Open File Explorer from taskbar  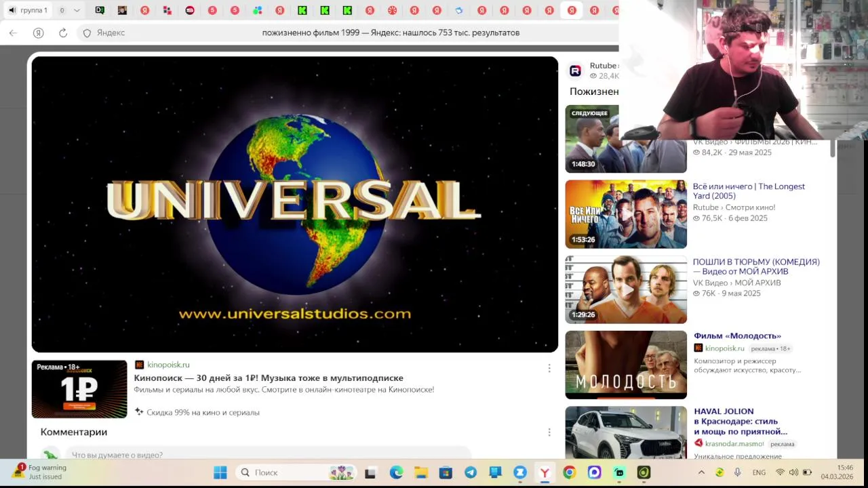421,472
